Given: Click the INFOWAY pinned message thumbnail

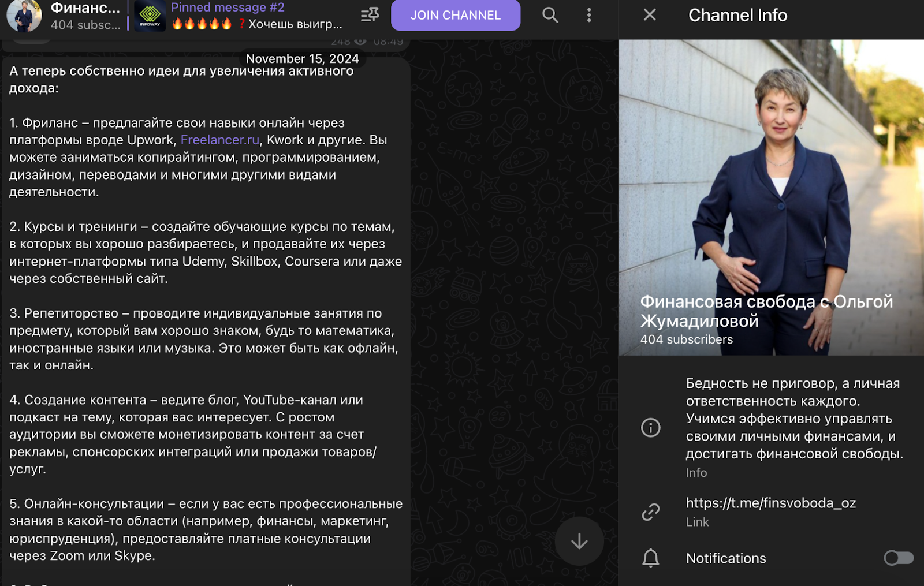Looking at the screenshot, I should 150,16.
